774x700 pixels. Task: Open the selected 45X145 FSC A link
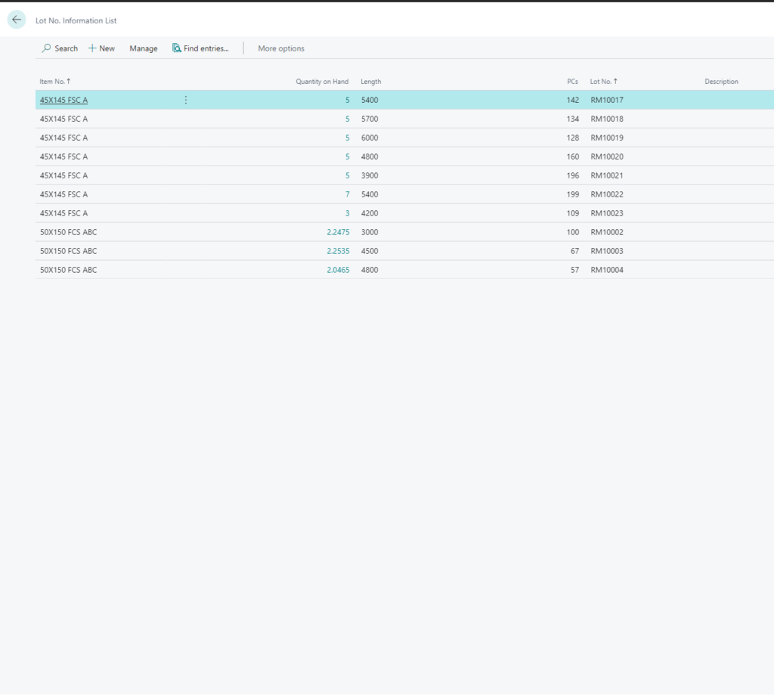click(x=63, y=100)
